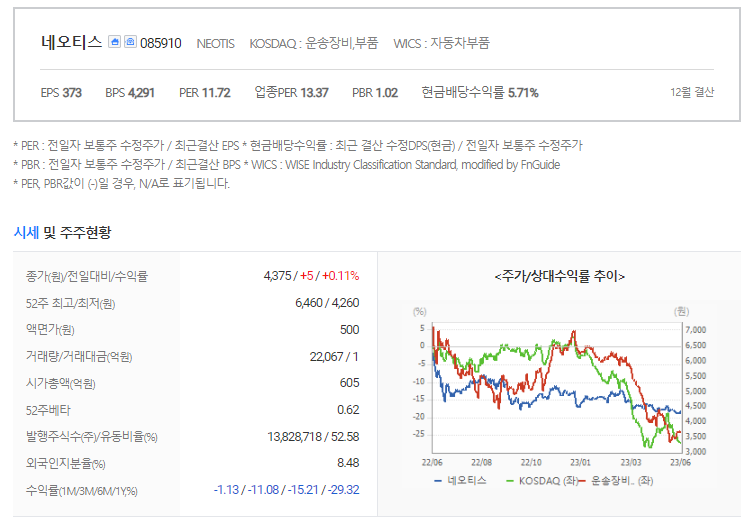Open the company homepage icon next to 네오티스

pos(114,42)
